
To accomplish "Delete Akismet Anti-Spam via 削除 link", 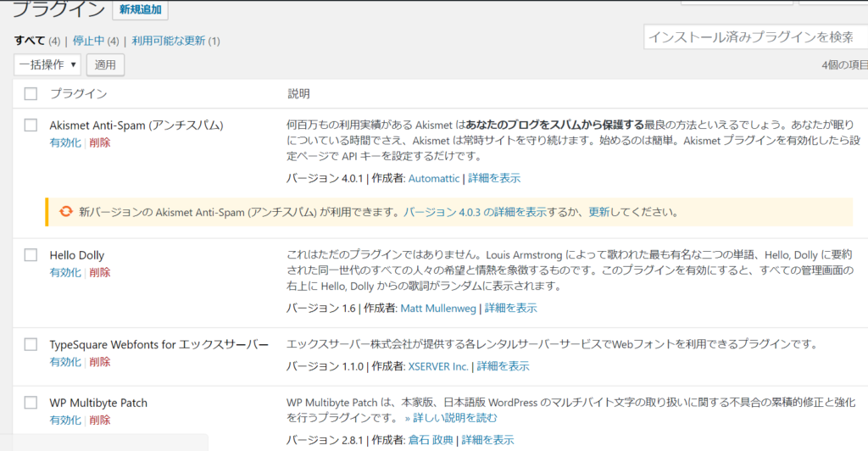I will coord(100,142).
